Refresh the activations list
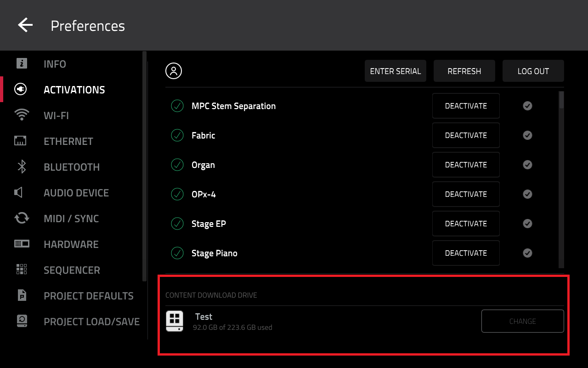Screen dimensions: 588x368 [464, 71]
